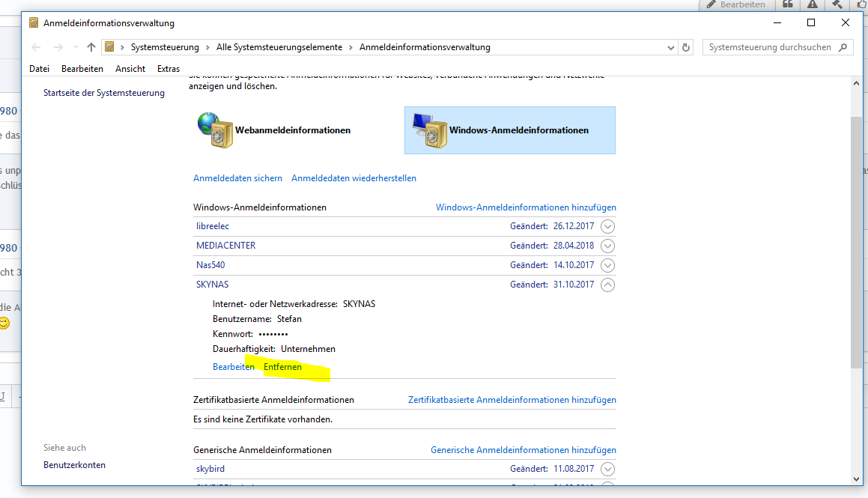This screenshot has width=868, height=498.
Task: Click Anmeldedaten sichern link
Action: 237,178
